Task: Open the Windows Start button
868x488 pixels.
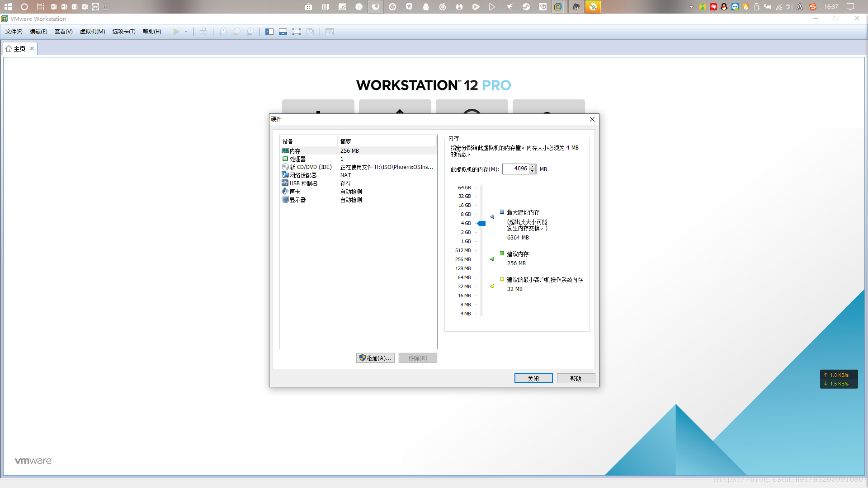Action: pos(8,7)
